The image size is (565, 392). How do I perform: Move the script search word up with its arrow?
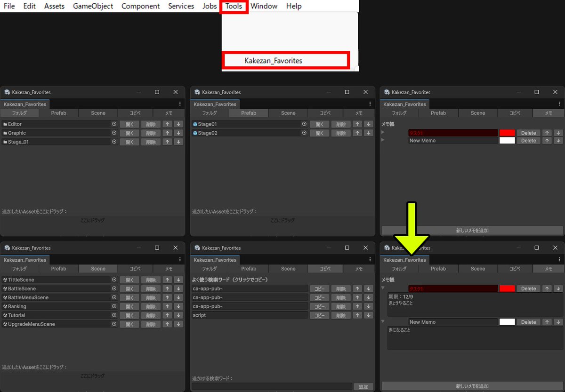point(358,315)
